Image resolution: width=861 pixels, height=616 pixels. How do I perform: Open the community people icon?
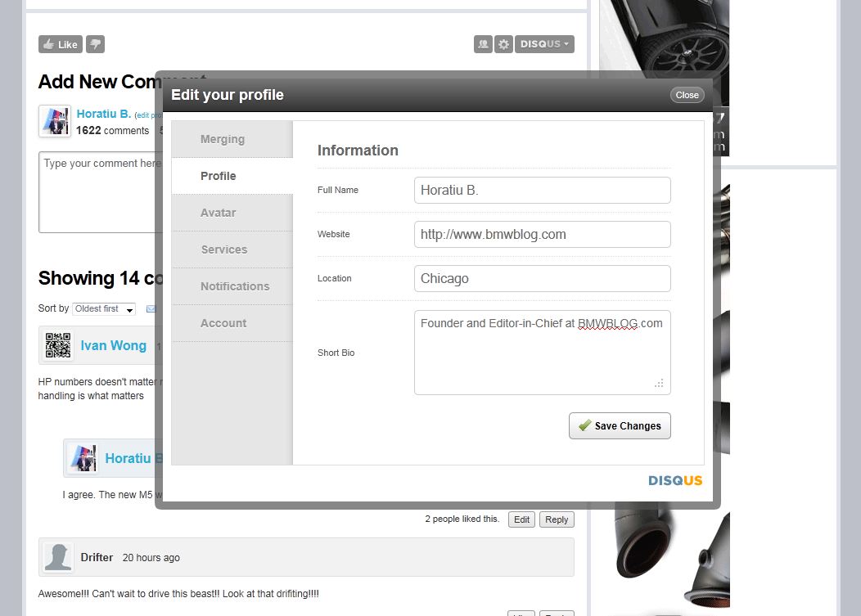[483, 44]
